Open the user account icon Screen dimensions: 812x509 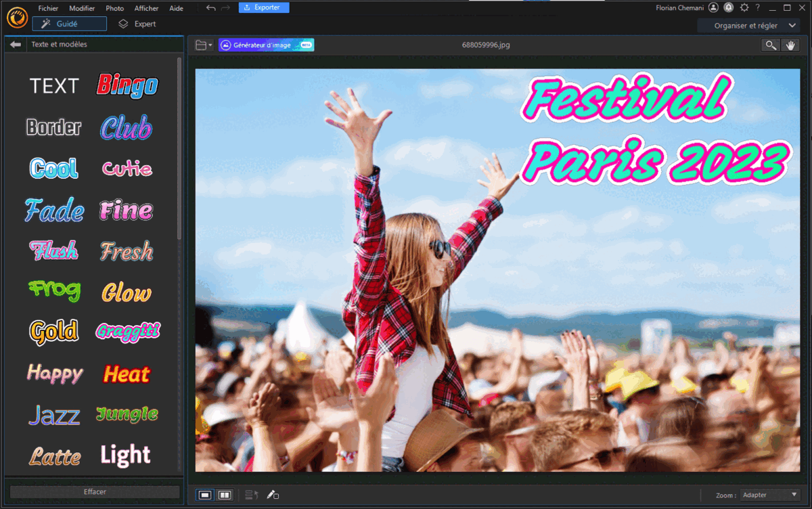(x=714, y=7)
